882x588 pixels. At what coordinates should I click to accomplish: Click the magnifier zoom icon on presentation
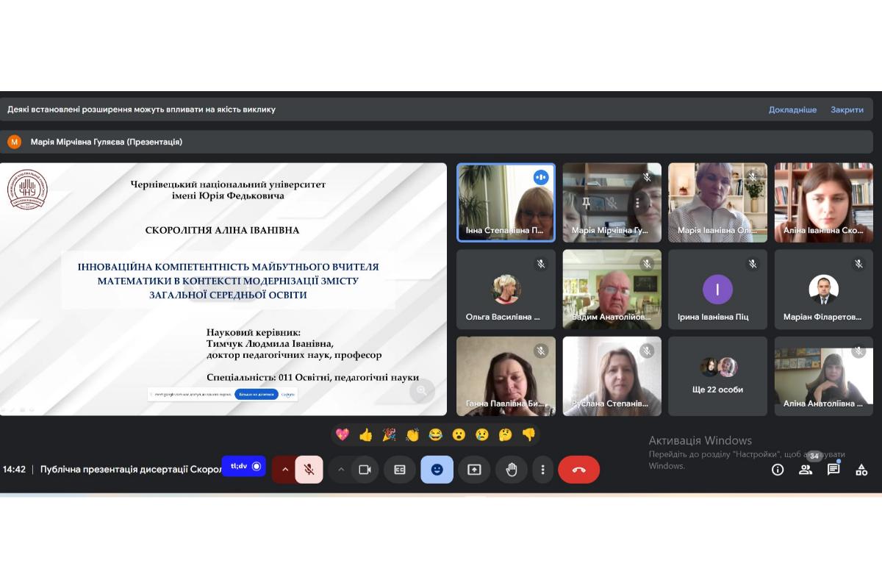pyautogui.click(x=422, y=390)
